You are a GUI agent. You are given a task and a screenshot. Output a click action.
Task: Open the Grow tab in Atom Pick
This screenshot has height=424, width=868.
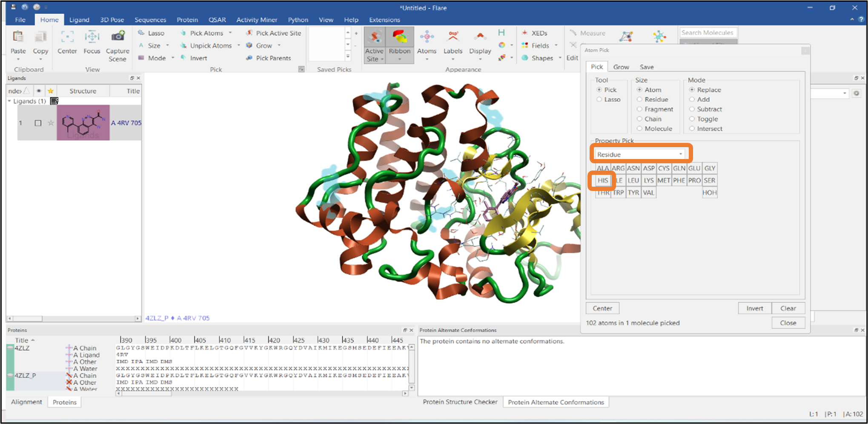[621, 67]
